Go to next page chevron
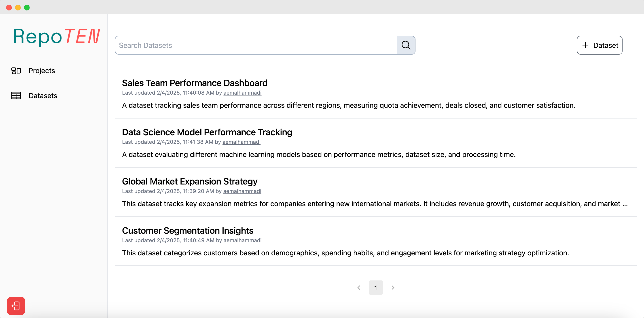 [393, 288]
